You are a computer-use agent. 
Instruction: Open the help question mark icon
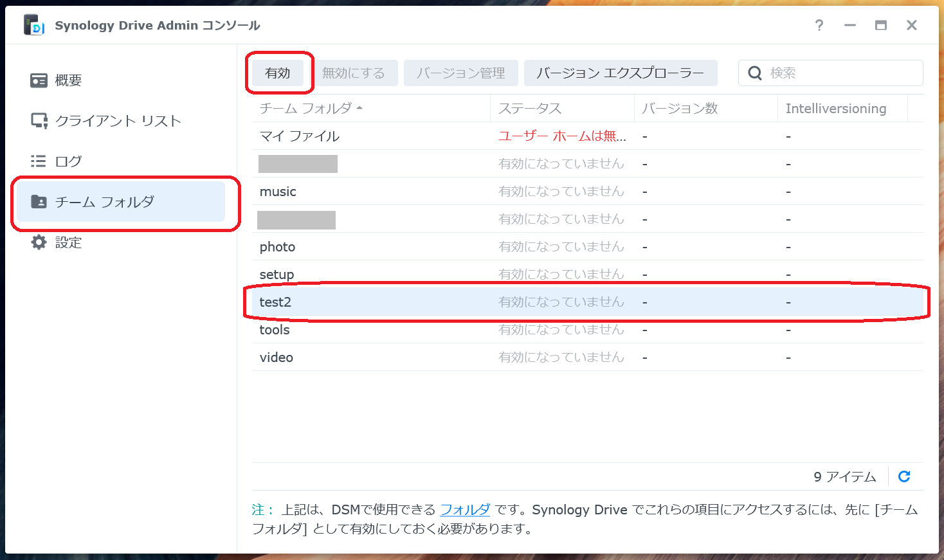819,26
